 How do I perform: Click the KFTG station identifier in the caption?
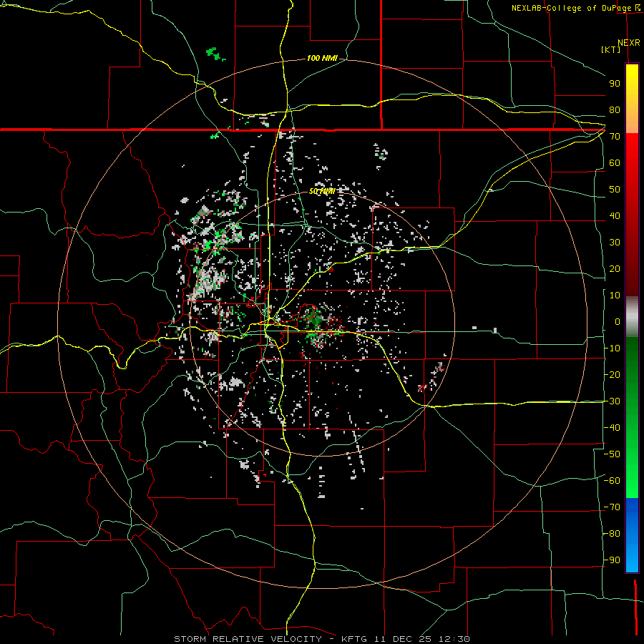[355, 639]
